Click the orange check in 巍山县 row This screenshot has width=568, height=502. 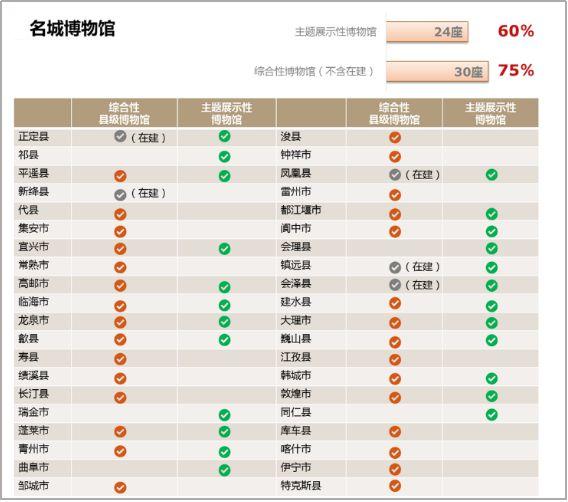395,342
